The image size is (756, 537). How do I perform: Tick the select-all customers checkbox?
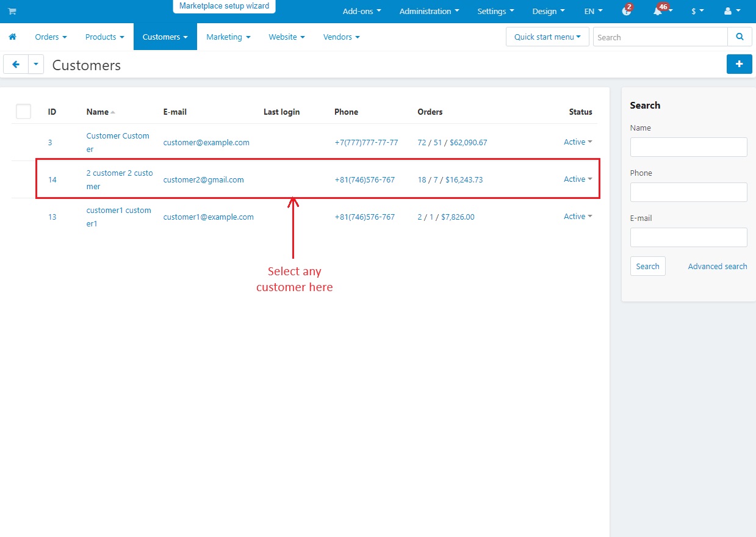[x=23, y=111]
